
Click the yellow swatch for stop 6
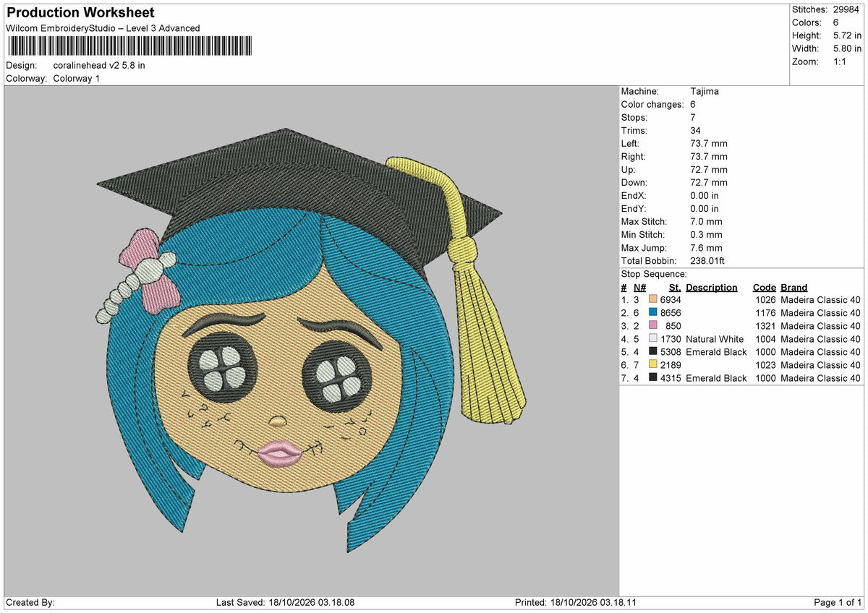click(653, 365)
